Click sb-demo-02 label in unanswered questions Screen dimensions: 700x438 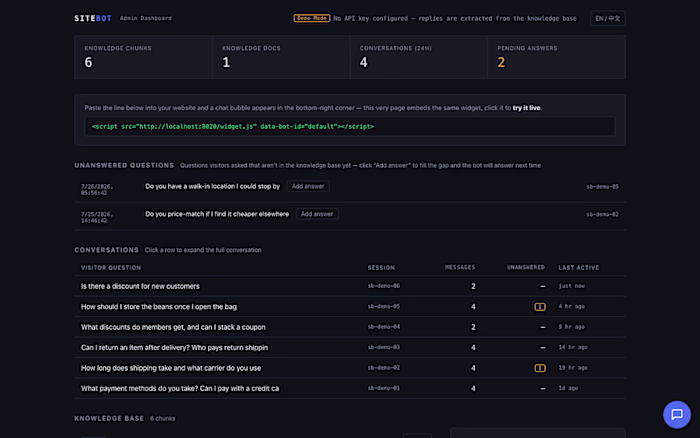coord(602,214)
